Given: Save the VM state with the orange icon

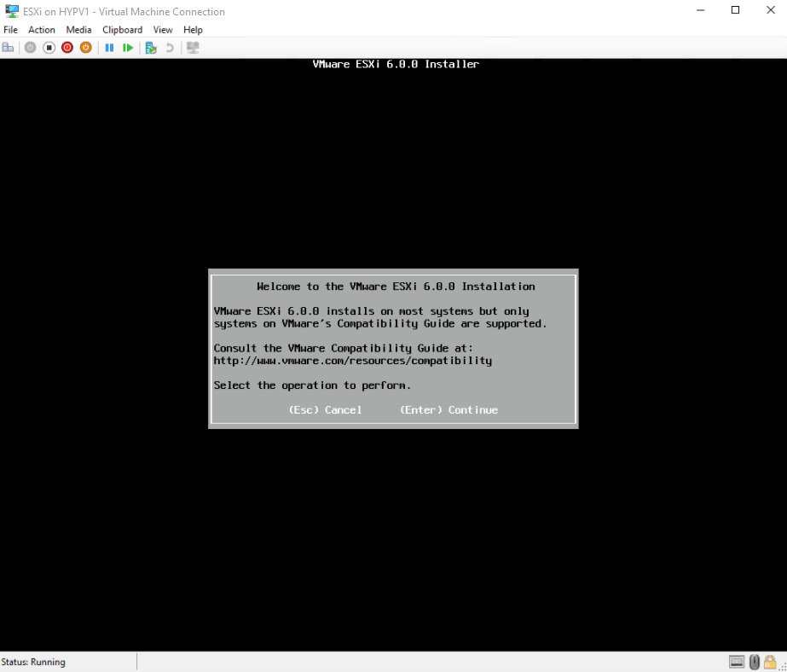Looking at the screenshot, I should coord(86,48).
